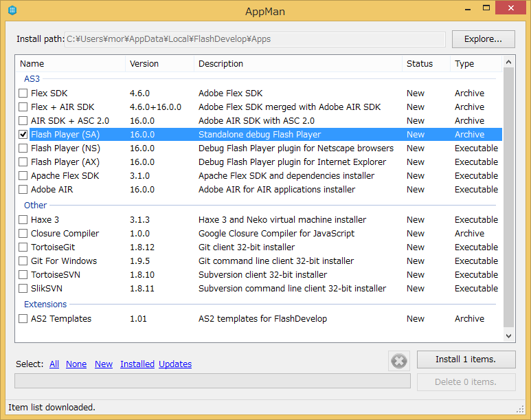Check the Adobe AIR checkbox
This screenshot has width=531, height=420.
pyautogui.click(x=23, y=190)
